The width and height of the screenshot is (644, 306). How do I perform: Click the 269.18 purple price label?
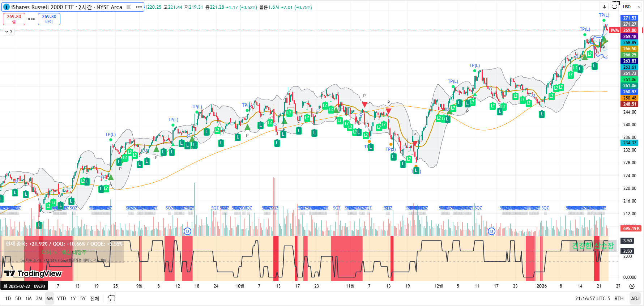click(630, 37)
